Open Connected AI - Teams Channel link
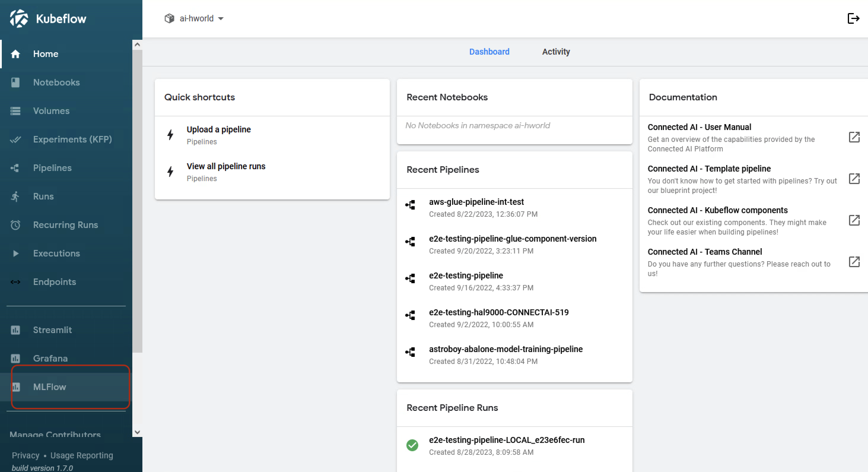The height and width of the screenshot is (472, 868). [x=753, y=262]
